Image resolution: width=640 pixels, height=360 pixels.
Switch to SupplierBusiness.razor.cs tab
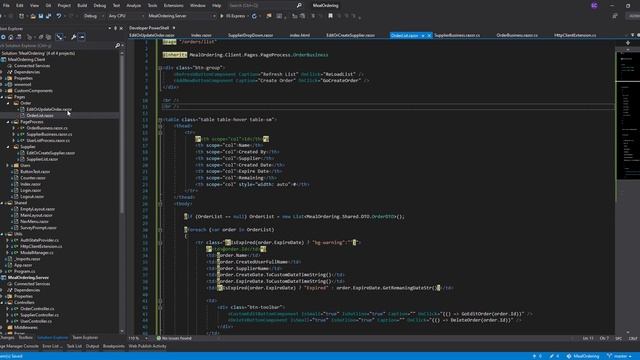[x=457, y=36]
